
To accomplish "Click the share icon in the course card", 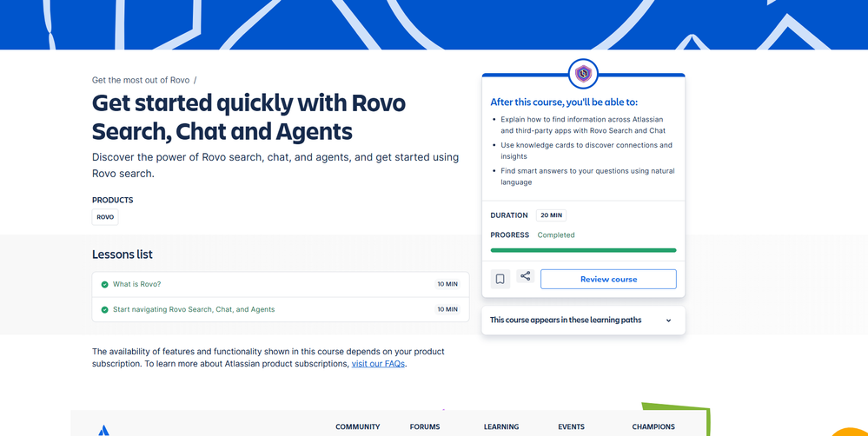I will pyautogui.click(x=525, y=277).
